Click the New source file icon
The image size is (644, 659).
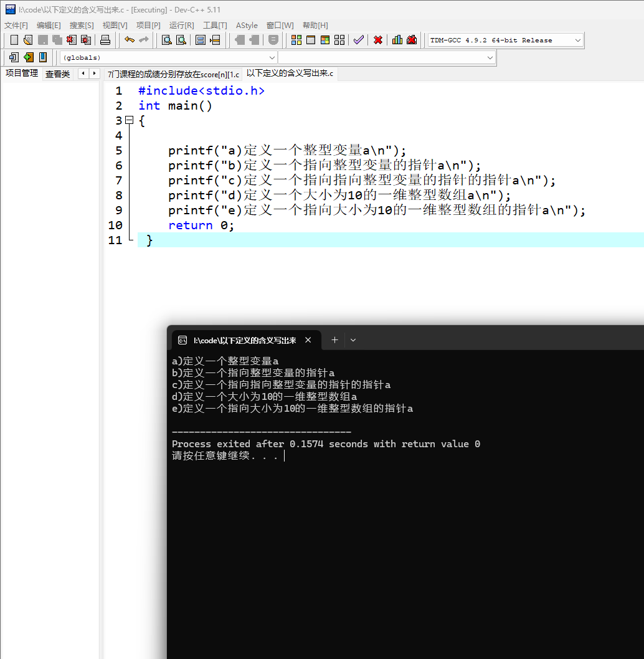(x=14, y=40)
